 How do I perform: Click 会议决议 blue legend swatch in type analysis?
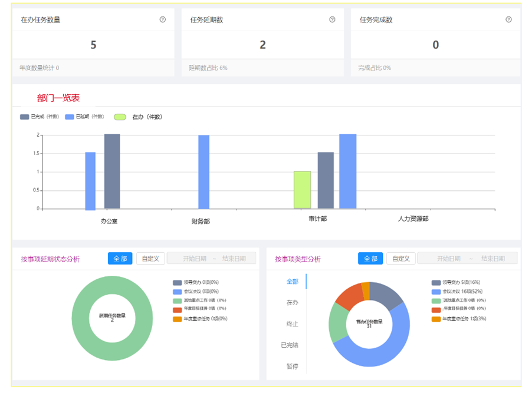pos(436,292)
